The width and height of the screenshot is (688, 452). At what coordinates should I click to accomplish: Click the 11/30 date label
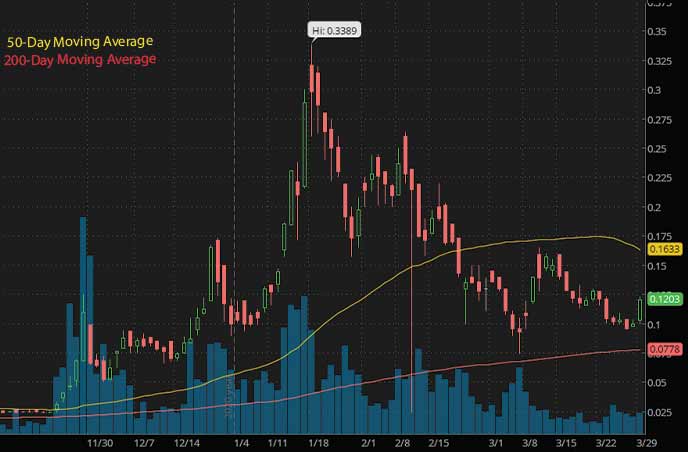(100, 443)
